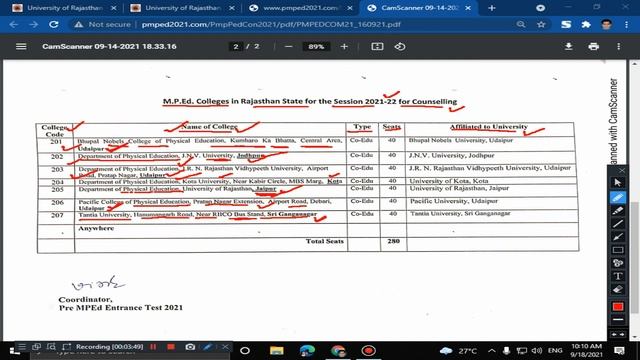Zoom in the PDF with plus button
This screenshot has width=640, height=360.
344,47
